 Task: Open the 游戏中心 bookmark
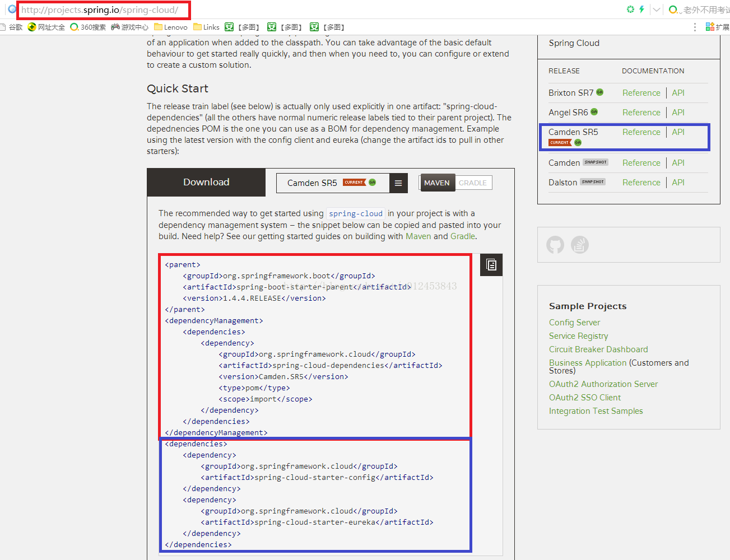tap(130, 27)
